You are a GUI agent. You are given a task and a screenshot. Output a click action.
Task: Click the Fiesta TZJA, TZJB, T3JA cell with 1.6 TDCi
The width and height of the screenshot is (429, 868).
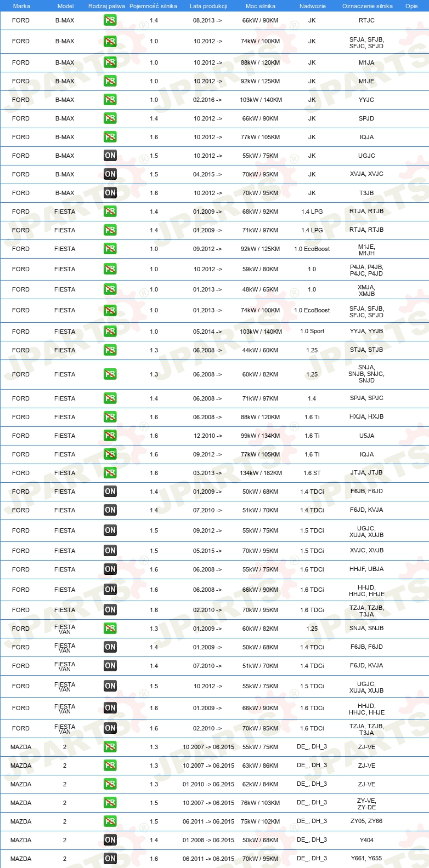[366, 611]
